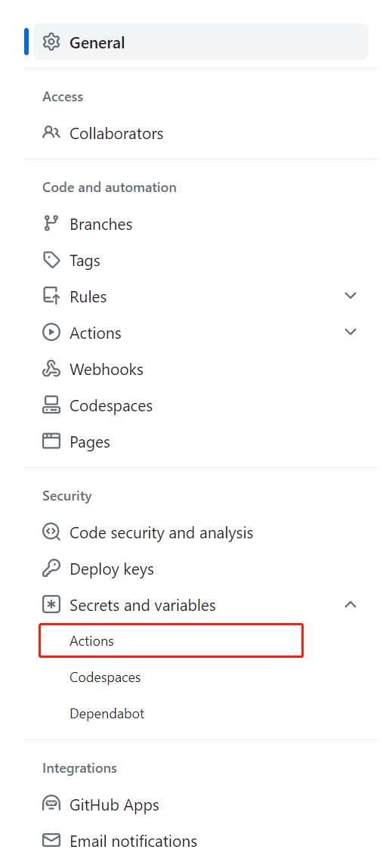Expand the Rules section chevron
The image size is (383, 868).
point(351,296)
